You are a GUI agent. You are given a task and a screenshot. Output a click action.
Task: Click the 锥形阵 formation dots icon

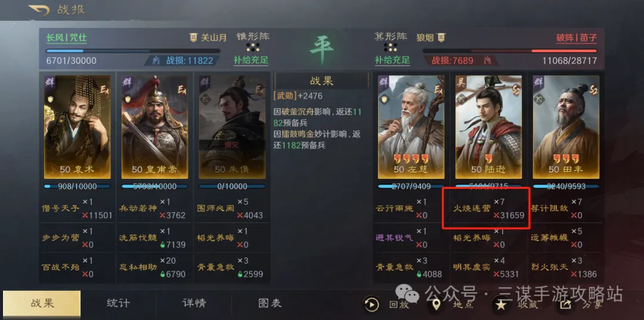(252, 47)
